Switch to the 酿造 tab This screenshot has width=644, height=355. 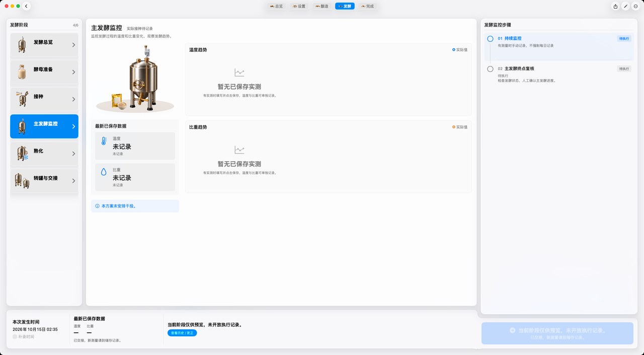click(321, 6)
